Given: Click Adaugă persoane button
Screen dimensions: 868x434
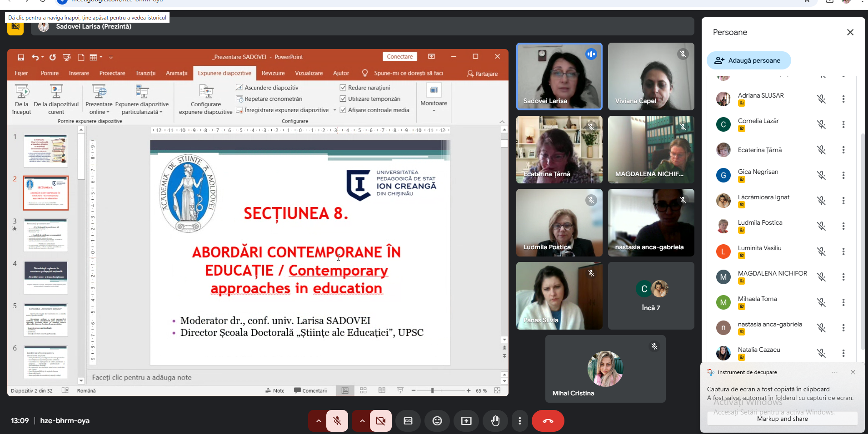Looking at the screenshot, I should click(748, 60).
